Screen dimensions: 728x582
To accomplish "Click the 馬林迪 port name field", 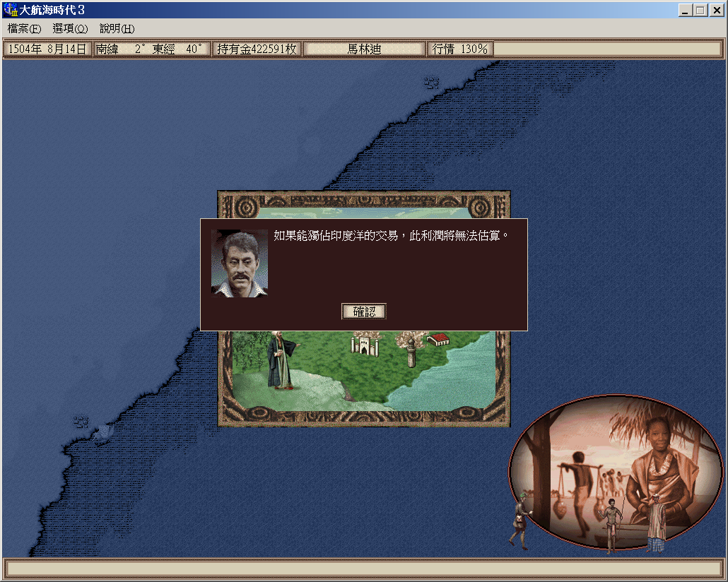I will coord(364,49).
